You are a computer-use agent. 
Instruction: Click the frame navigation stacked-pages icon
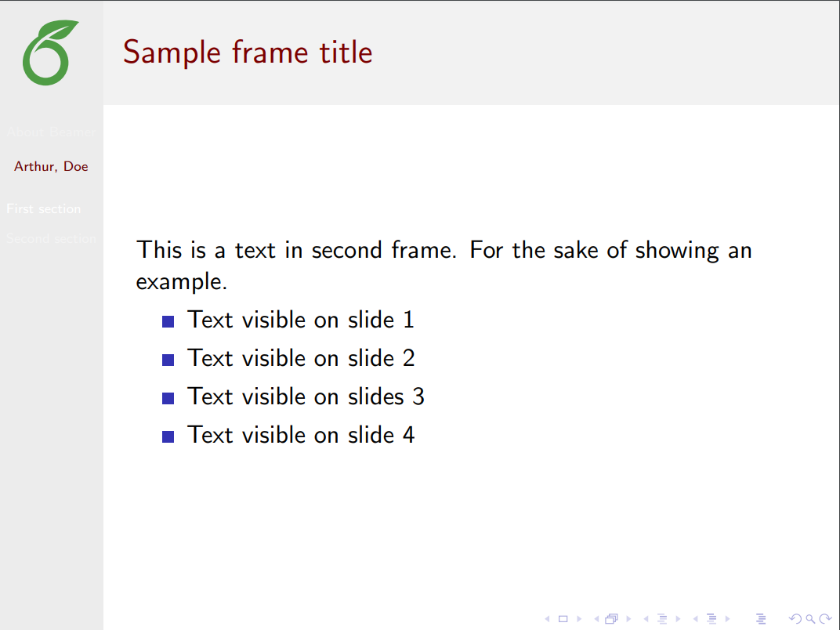tap(611, 619)
